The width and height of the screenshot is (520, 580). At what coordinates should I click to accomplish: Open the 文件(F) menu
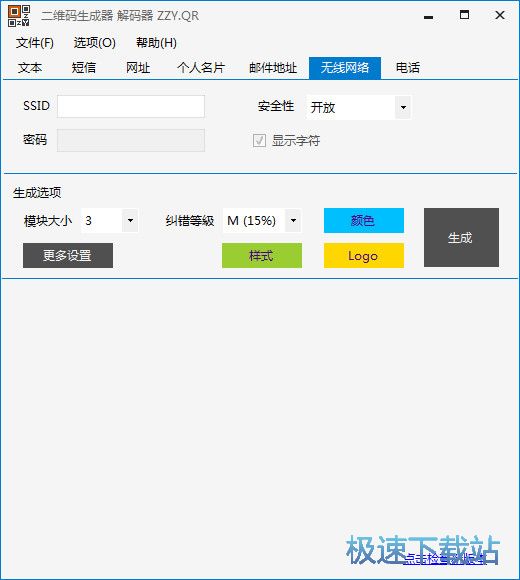coord(34,43)
